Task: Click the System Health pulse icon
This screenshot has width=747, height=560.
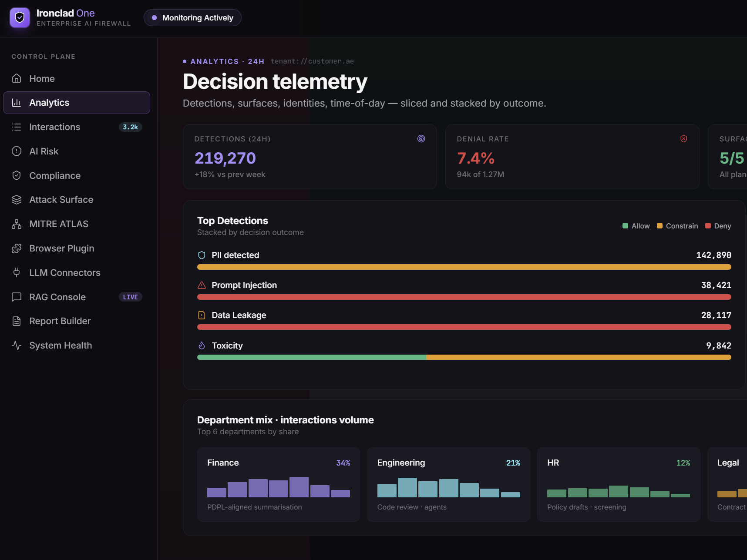Action: point(17,345)
